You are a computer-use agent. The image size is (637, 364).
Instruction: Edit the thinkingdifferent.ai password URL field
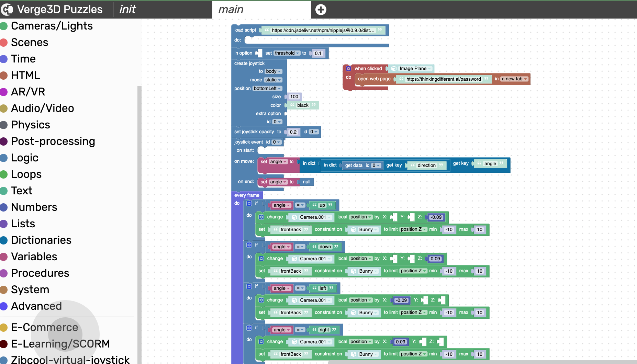pos(443,79)
